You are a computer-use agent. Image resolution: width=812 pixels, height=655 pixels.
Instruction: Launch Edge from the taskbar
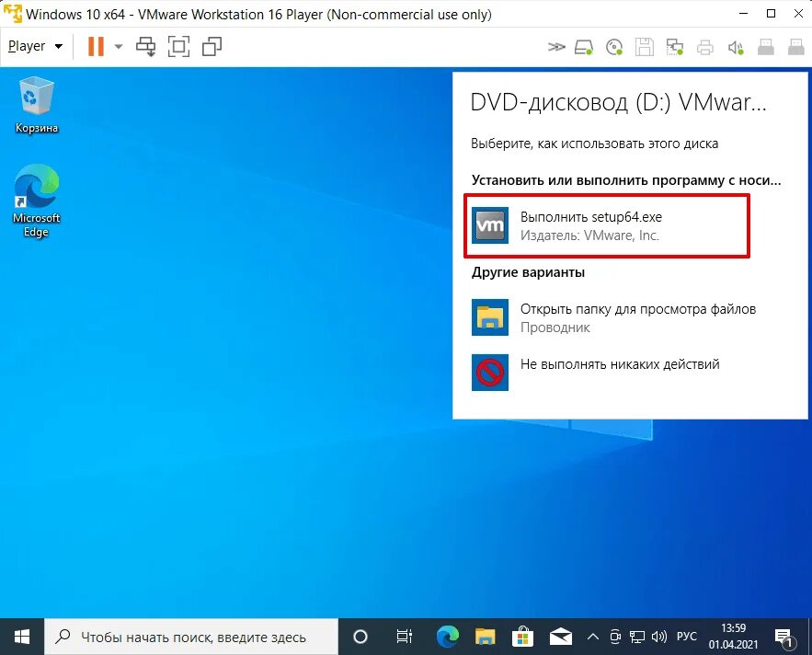(x=448, y=637)
